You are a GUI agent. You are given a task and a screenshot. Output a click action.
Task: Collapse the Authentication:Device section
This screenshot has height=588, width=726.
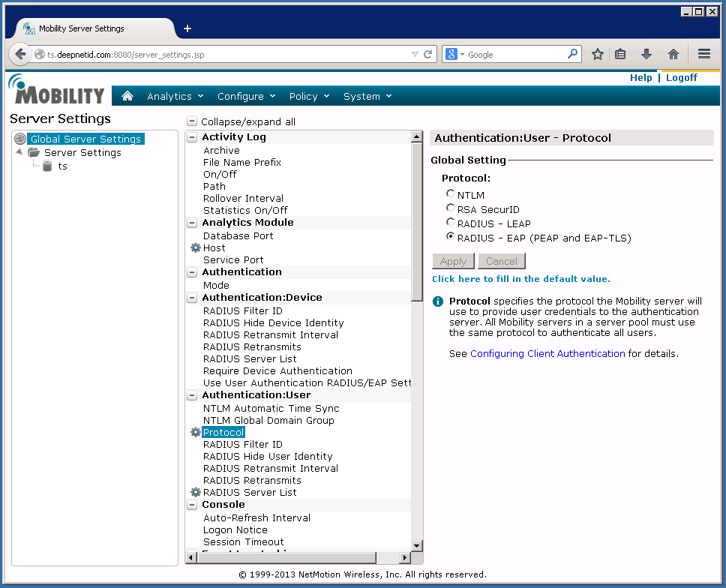click(192, 298)
